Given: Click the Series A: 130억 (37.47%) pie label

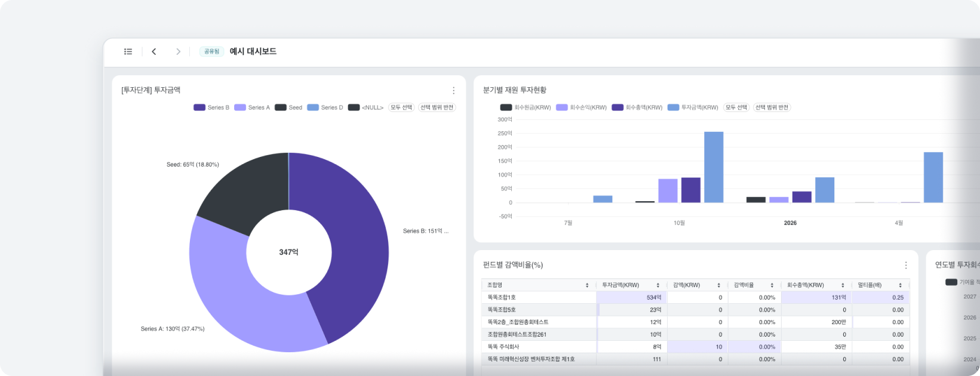Looking at the screenshot, I should [173, 329].
